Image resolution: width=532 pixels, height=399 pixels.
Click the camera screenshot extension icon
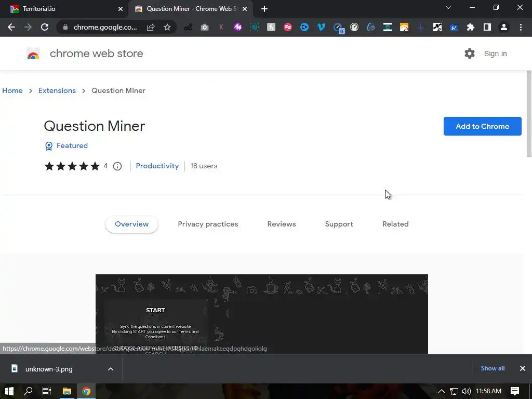point(205,27)
